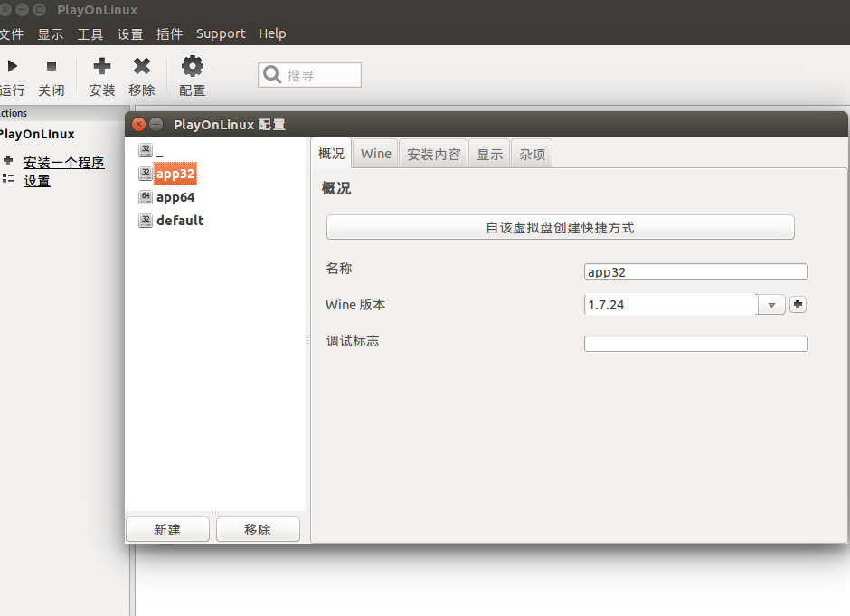Image resolution: width=850 pixels, height=616 pixels.
Task: Select the app64 virtual drive
Action: pos(175,197)
